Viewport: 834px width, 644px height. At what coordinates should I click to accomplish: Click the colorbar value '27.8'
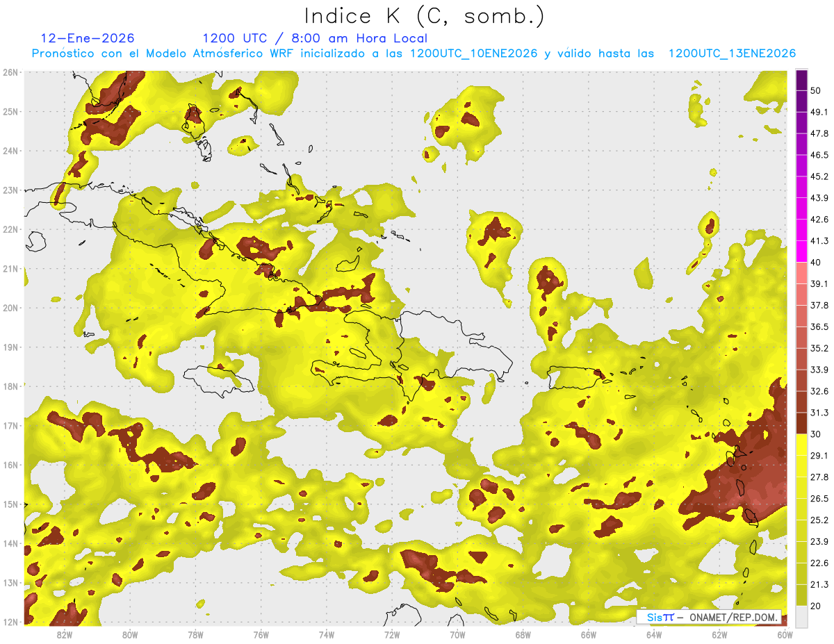(819, 477)
